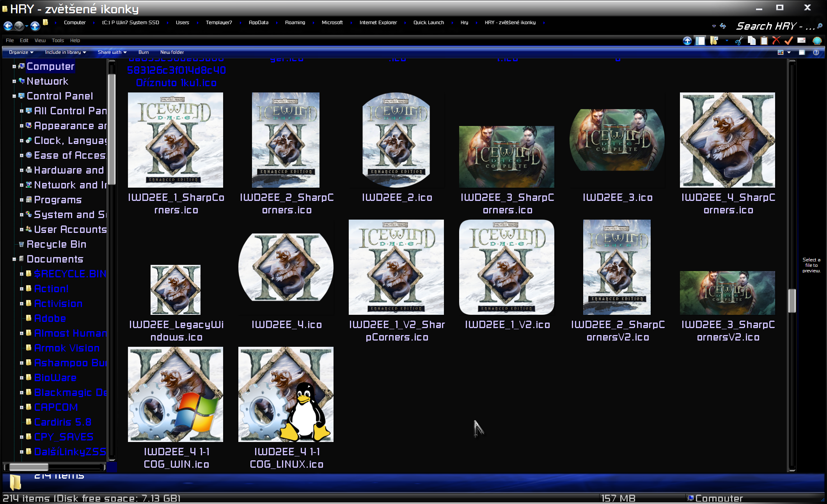Image resolution: width=827 pixels, height=504 pixels.
Task: Open the view options dropdown arrow
Action: coord(789,52)
